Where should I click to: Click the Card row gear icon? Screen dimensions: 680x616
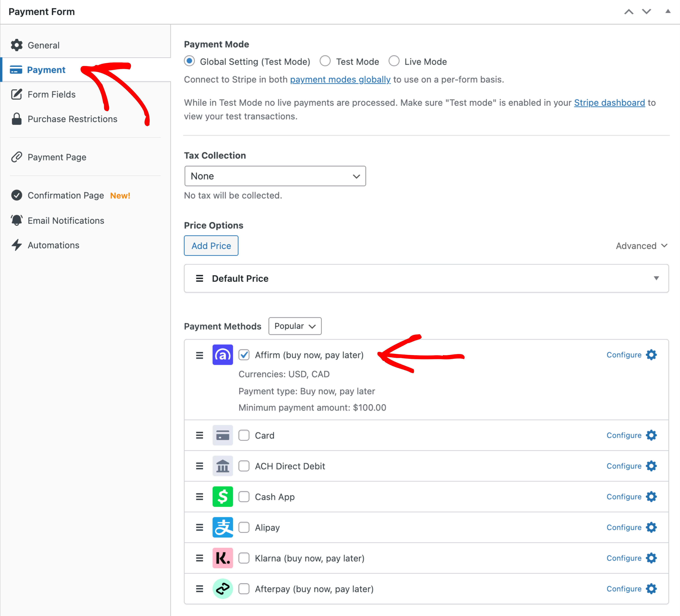(x=651, y=435)
